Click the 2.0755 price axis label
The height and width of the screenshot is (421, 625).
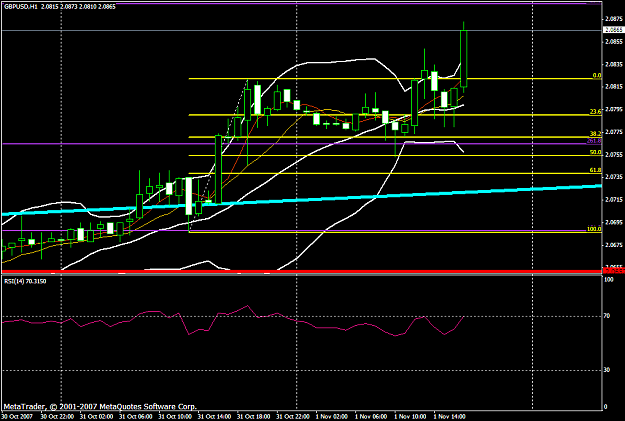613,154
